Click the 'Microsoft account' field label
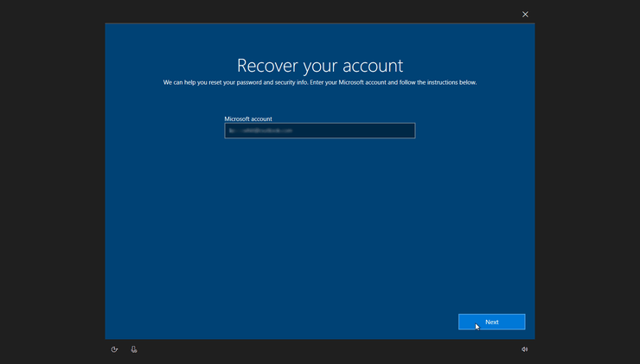Viewport: 640px width, 364px height. coord(248,118)
